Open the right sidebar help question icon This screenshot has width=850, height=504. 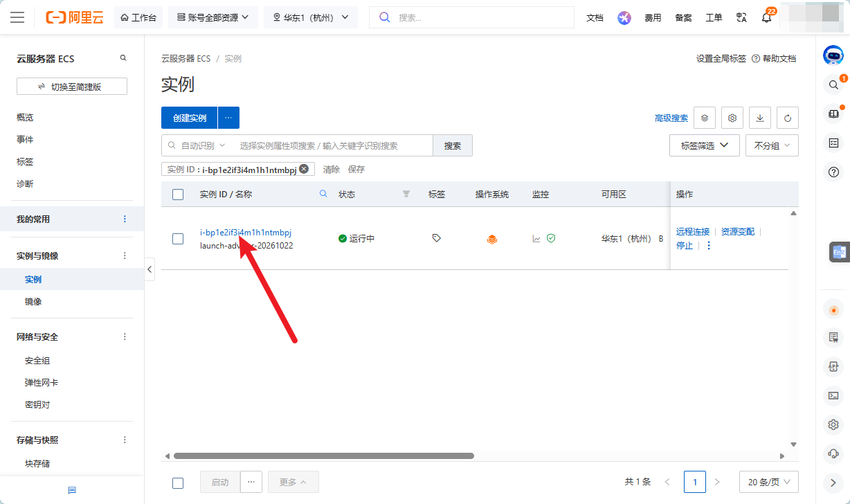(833, 172)
